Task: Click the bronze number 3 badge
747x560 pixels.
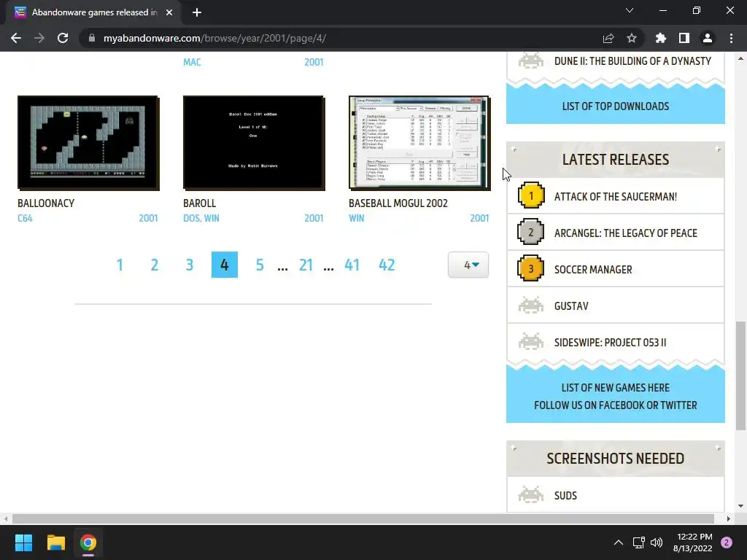Action: click(531, 268)
